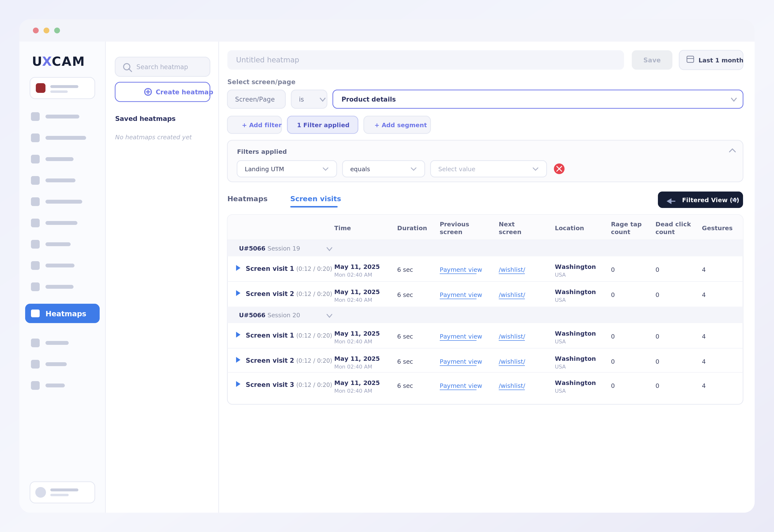Open /wishlist/ link in Session 20 visit 2
This screenshot has height=532, width=774.
click(512, 362)
